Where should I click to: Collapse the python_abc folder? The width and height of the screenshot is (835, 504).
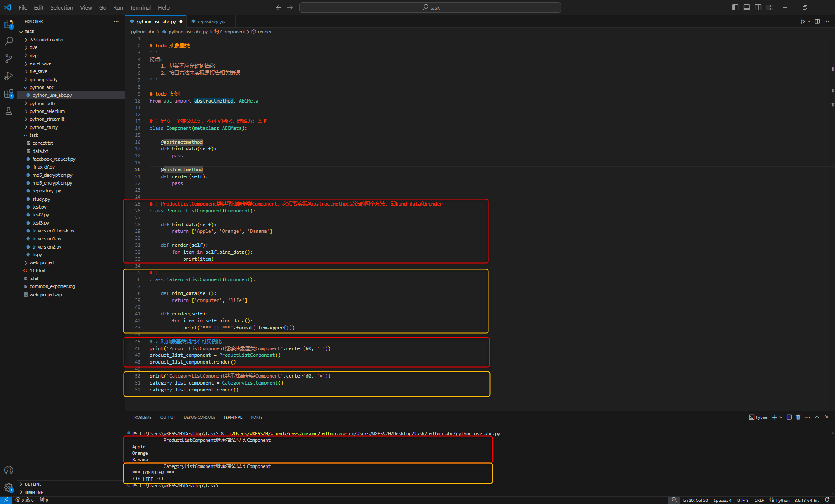[x=71, y=87]
